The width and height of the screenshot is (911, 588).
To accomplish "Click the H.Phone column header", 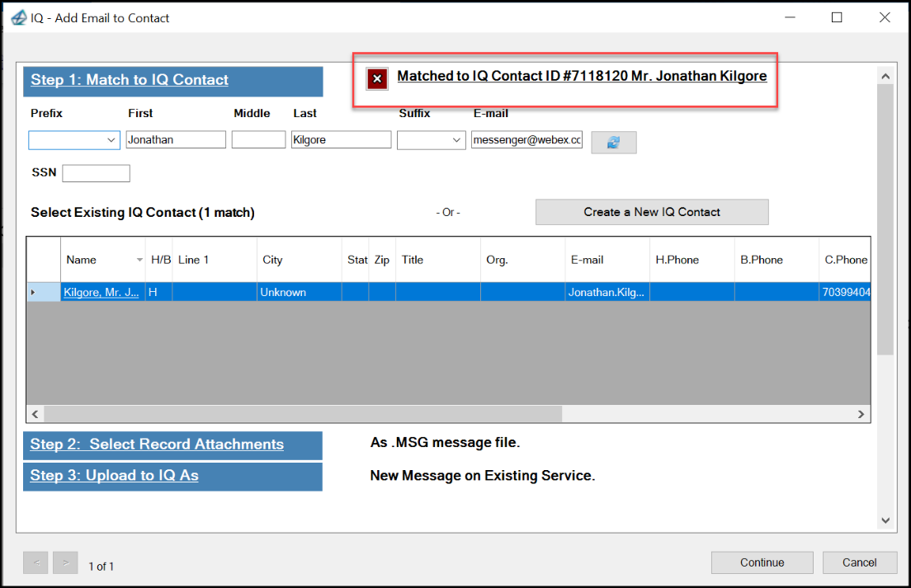I will pyautogui.click(x=692, y=260).
